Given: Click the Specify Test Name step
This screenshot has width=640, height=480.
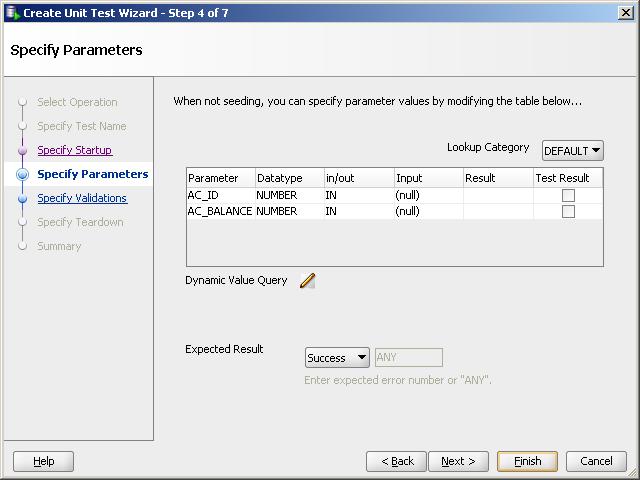Looking at the screenshot, I should 82,126.
